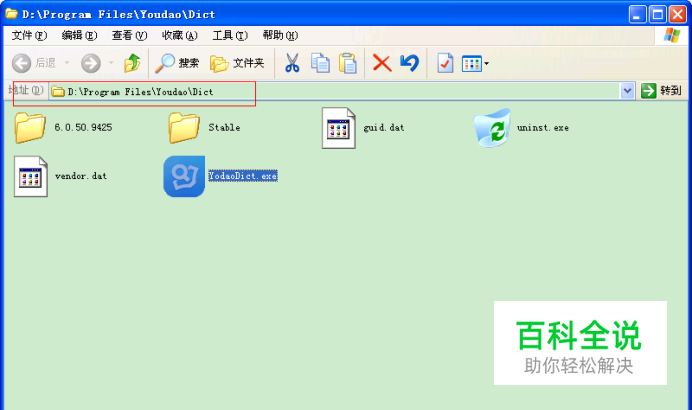Image resolution: width=692 pixels, height=410 pixels.
Task: Click the red Delete X icon
Action: pyautogui.click(x=382, y=63)
